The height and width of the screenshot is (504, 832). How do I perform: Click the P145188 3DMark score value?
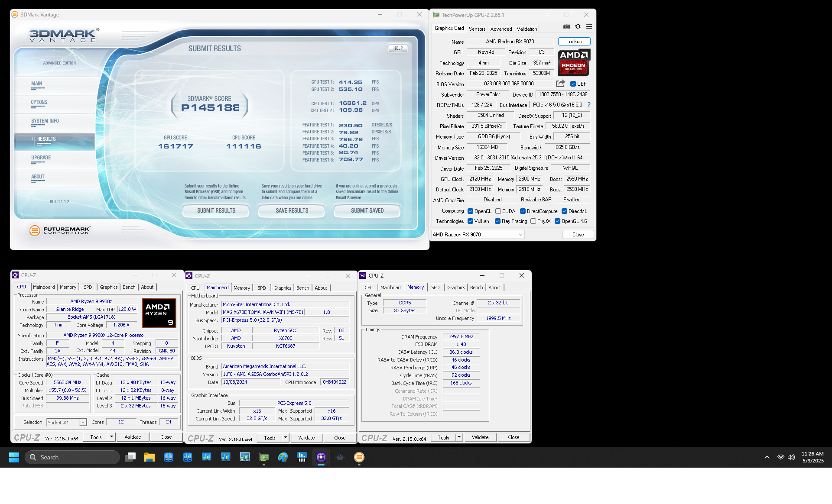[210, 107]
